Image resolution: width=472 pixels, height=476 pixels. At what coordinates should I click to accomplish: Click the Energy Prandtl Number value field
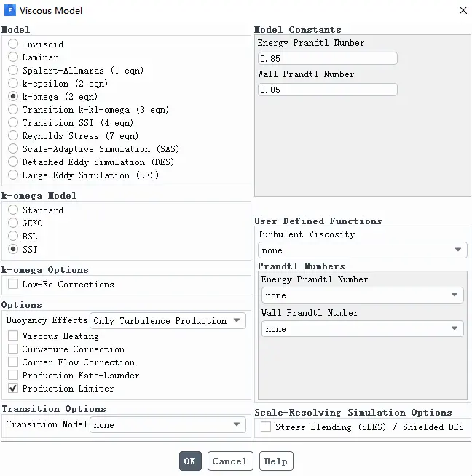pyautogui.click(x=328, y=58)
